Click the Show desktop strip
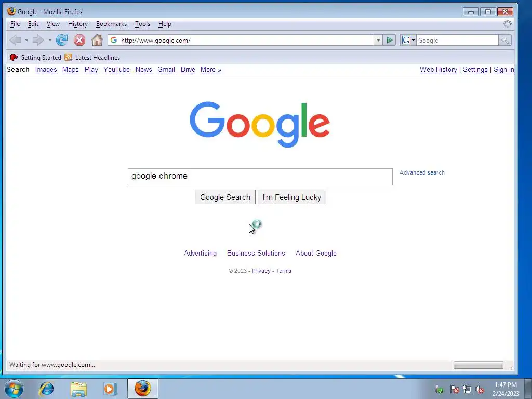Screen dimensions: 532x399 click(528, 389)
